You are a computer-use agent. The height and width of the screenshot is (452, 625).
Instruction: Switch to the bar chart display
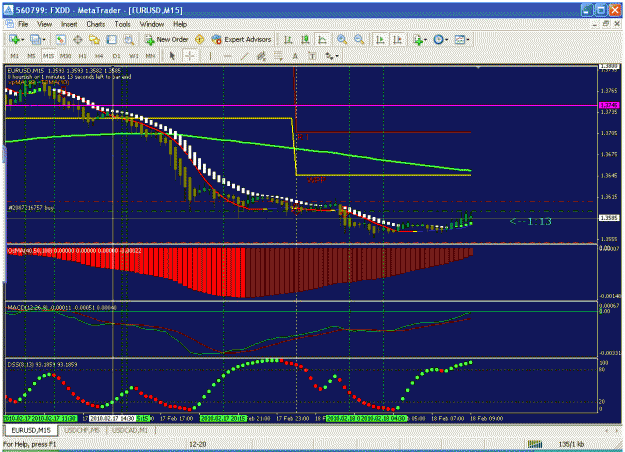(x=288, y=39)
